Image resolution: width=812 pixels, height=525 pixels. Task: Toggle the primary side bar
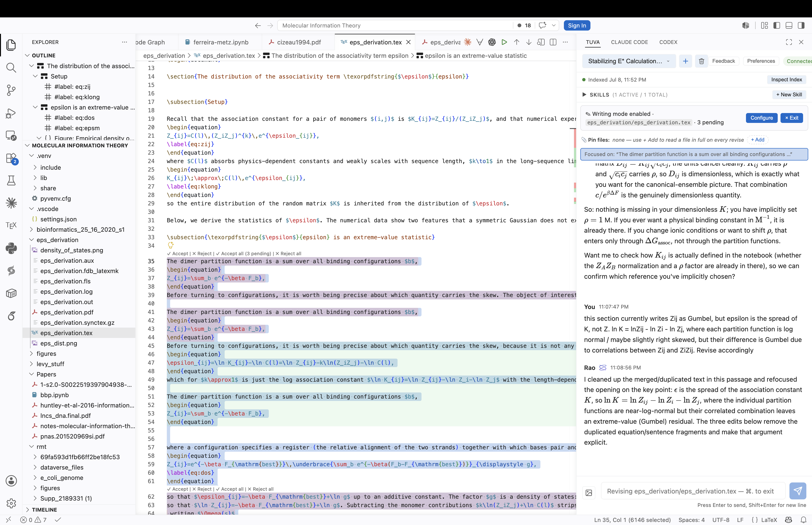point(777,26)
